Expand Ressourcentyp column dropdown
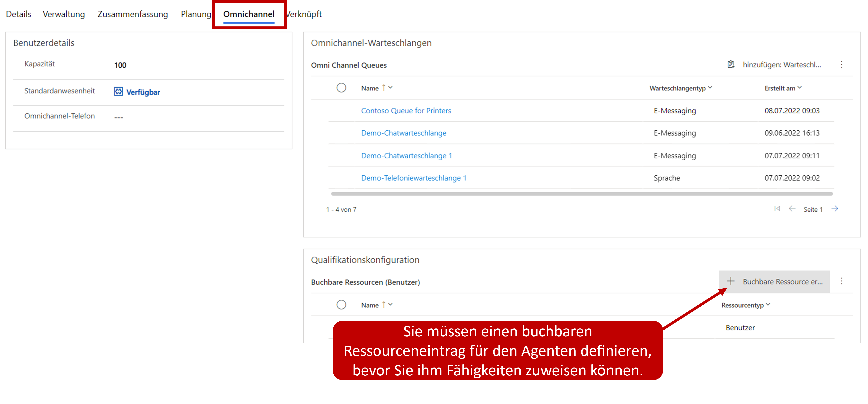 coord(768,305)
